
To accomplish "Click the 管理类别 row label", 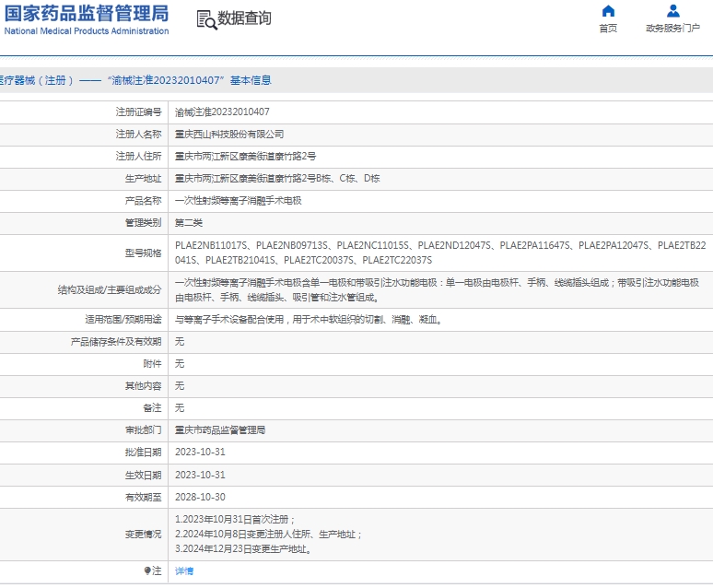I will coord(143,222).
